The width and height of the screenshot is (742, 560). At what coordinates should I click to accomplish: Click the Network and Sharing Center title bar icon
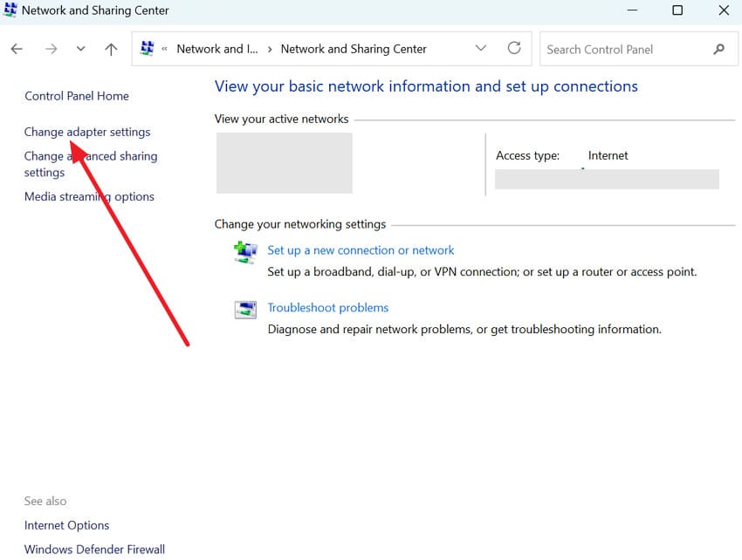[x=10, y=10]
